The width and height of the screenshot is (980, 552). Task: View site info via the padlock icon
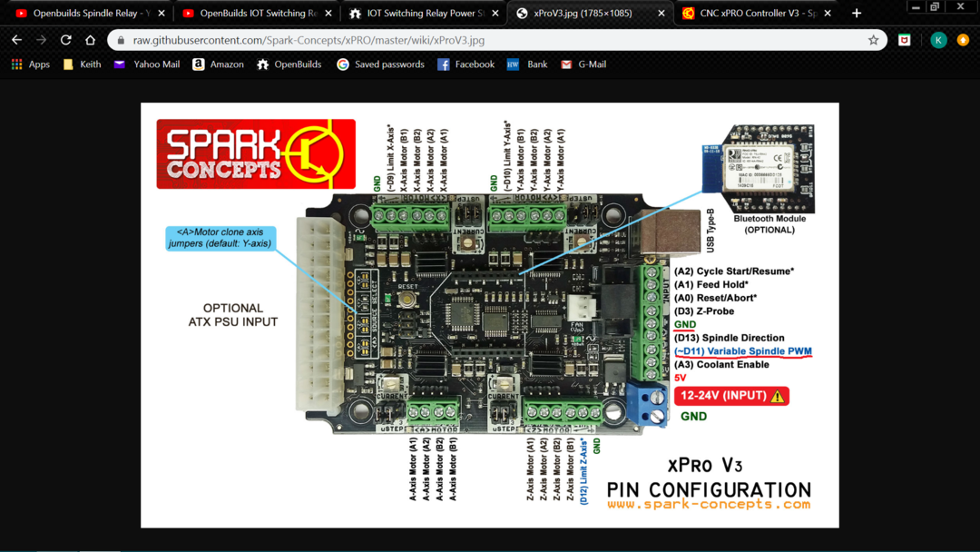[121, 40]
